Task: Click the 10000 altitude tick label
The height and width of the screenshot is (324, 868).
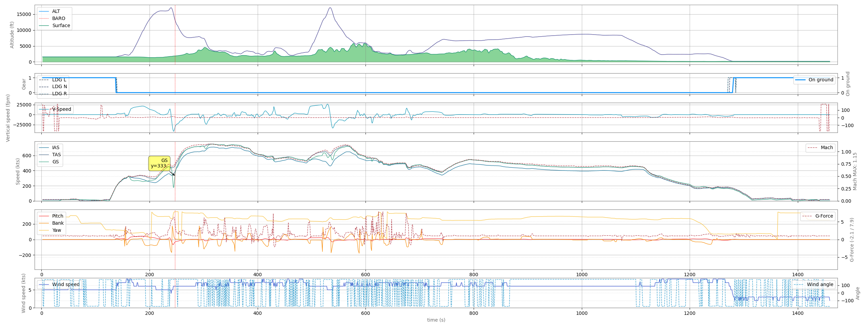Action: coord(24,30)
